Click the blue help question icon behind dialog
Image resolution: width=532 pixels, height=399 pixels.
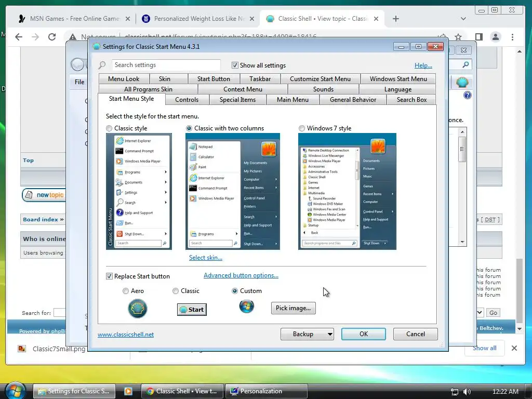point(467,96)
